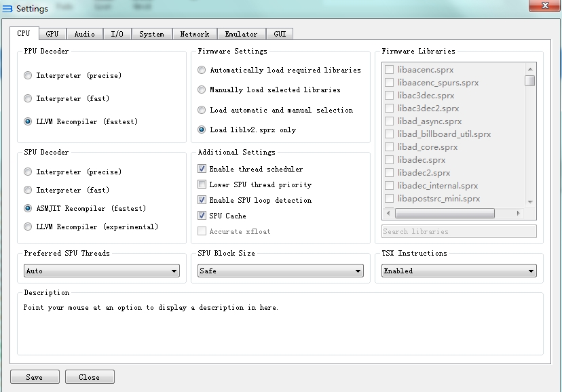562x392 pixels.
Task: Switch to the Emulator tab
Action: (241, 34)
